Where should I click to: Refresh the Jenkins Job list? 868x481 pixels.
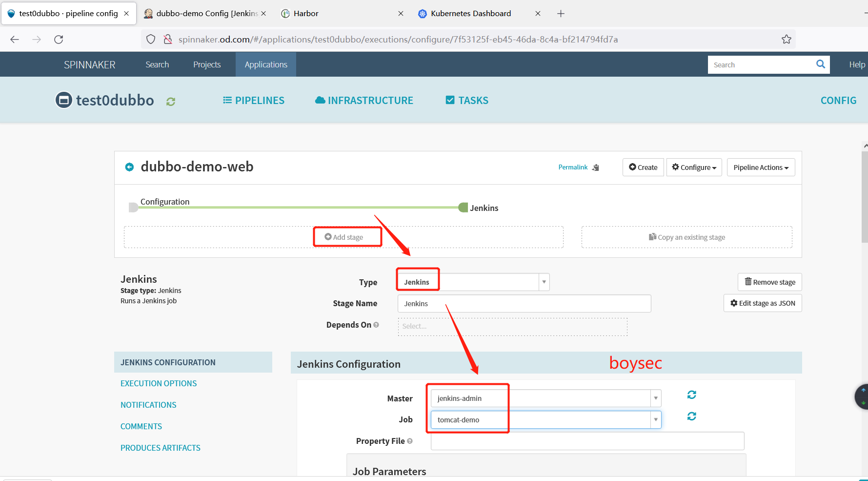click(x=691, y=416)
